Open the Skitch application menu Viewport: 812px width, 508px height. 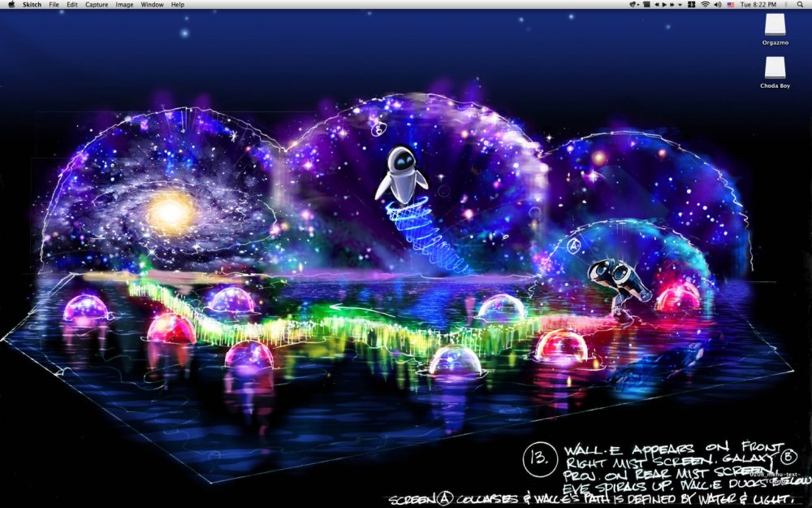pyautogui.click(x=32, y=5)
